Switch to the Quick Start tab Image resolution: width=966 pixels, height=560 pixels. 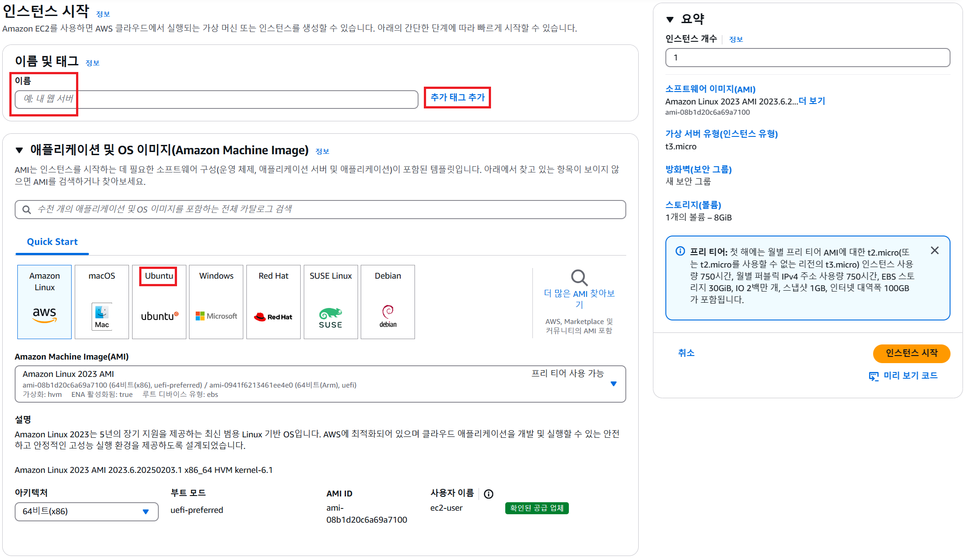point(52,242)
